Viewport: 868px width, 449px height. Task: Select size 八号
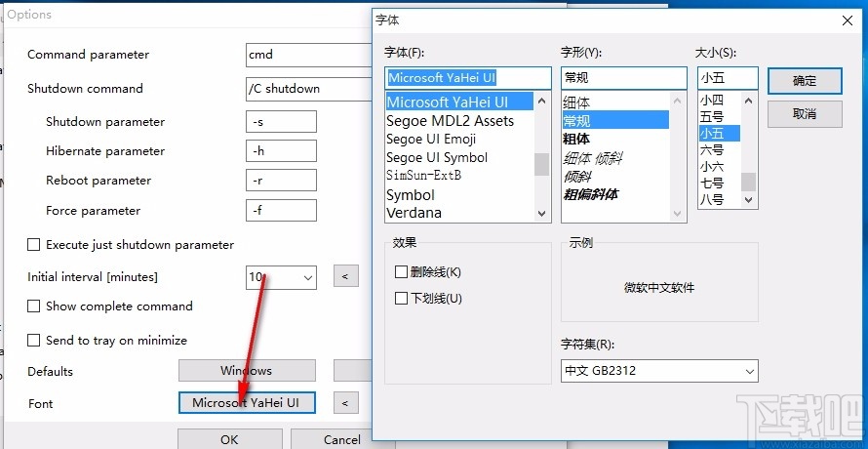pos(719,199)
